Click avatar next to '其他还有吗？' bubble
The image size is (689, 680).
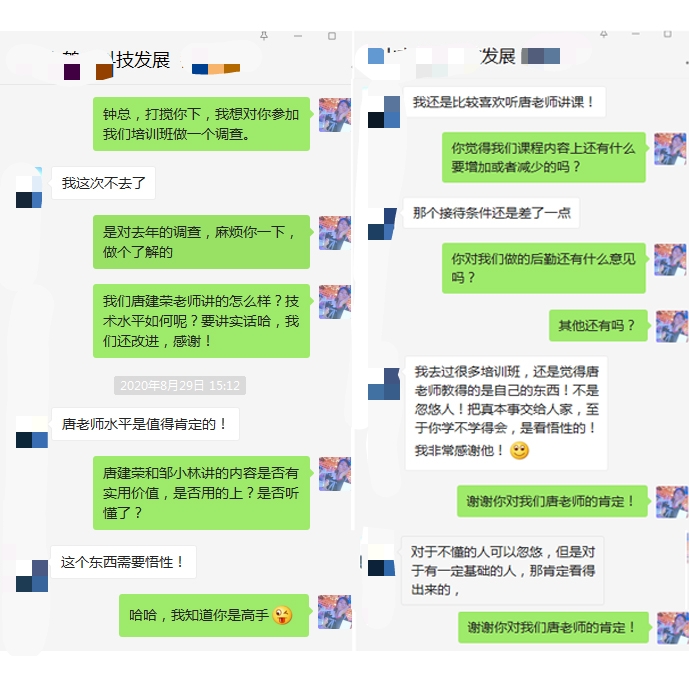pyautogui.click(x=672, y=326)
